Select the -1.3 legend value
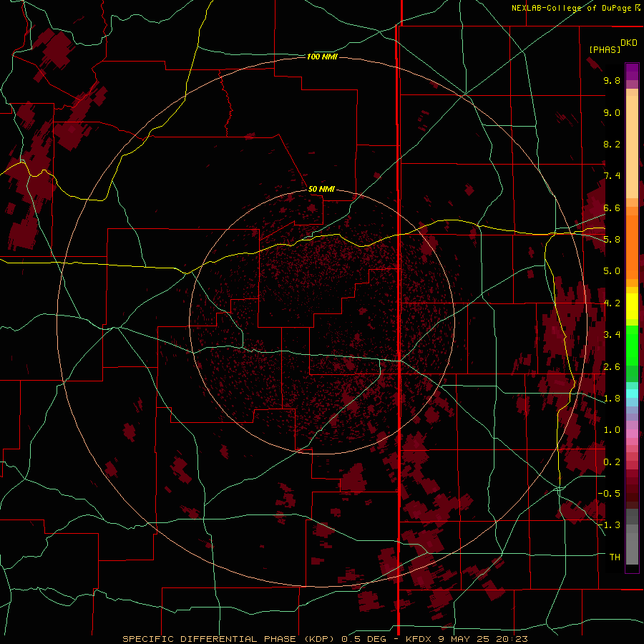The width and height of the screenshot is (644, 644). click(x=609, y=525)
